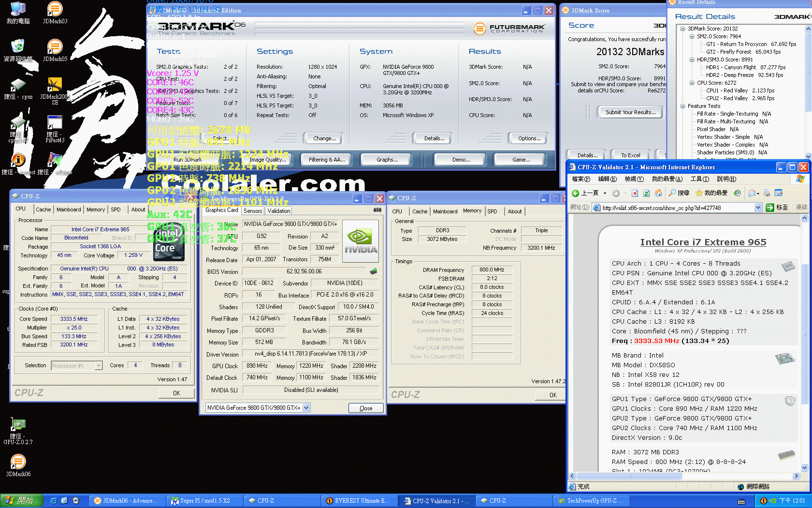Click Internet Explorer quick launch icon
812x508 pixels.
[x=54, y=501]
